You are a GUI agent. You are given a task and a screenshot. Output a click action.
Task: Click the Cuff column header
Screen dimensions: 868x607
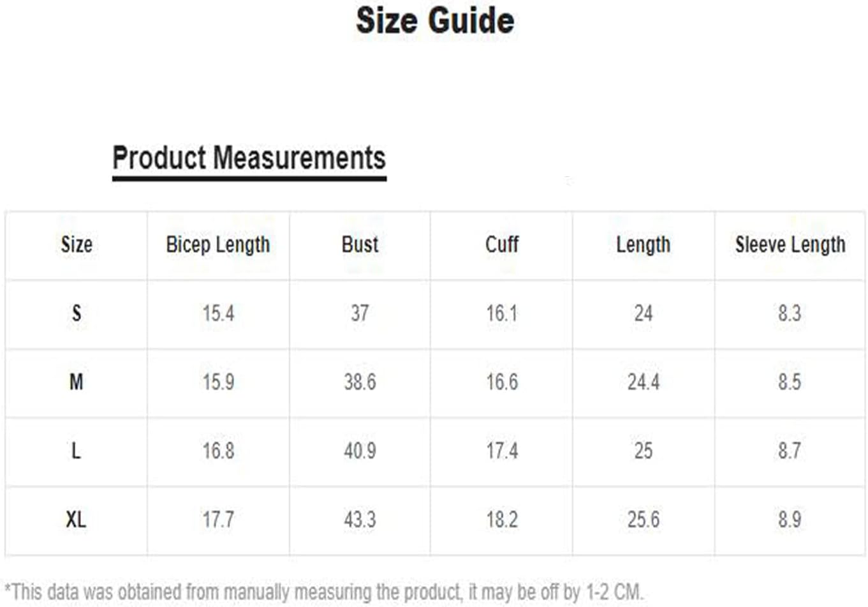502,244
